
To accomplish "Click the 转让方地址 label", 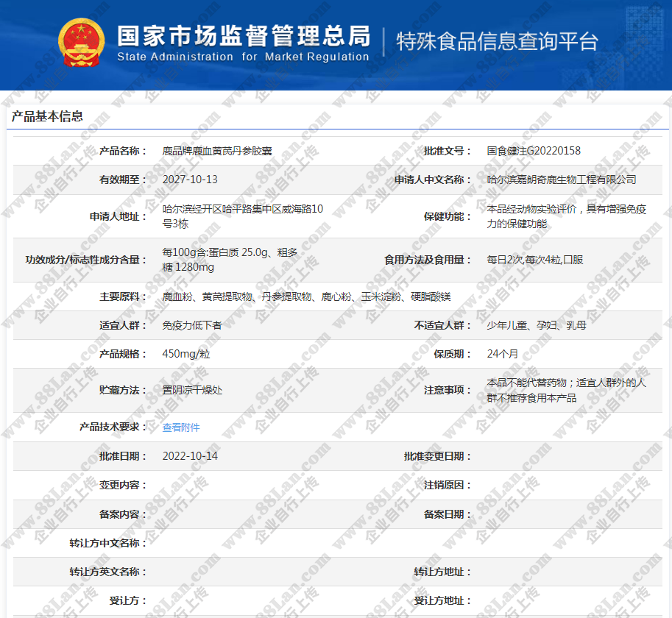I will click(x=442, y=572).
